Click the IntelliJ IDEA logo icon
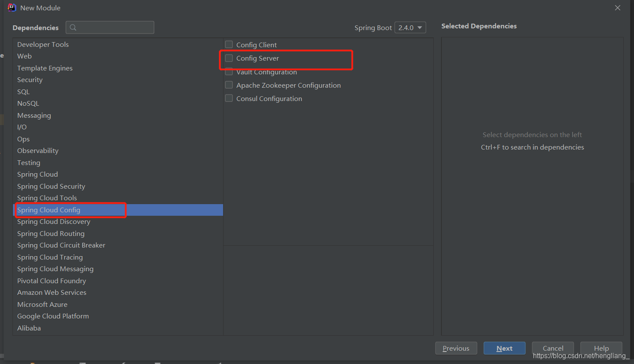The width and height of the screenshot is (634, 364). [12, 7]
